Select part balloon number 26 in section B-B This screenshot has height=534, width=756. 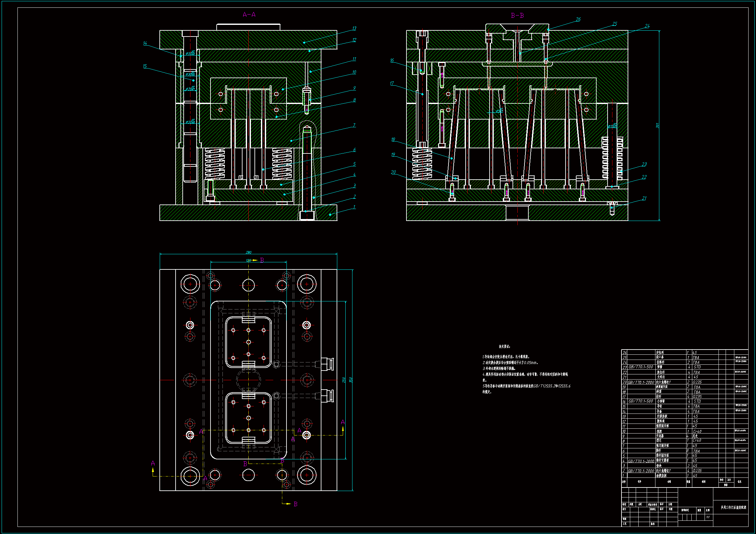point(578,20)
